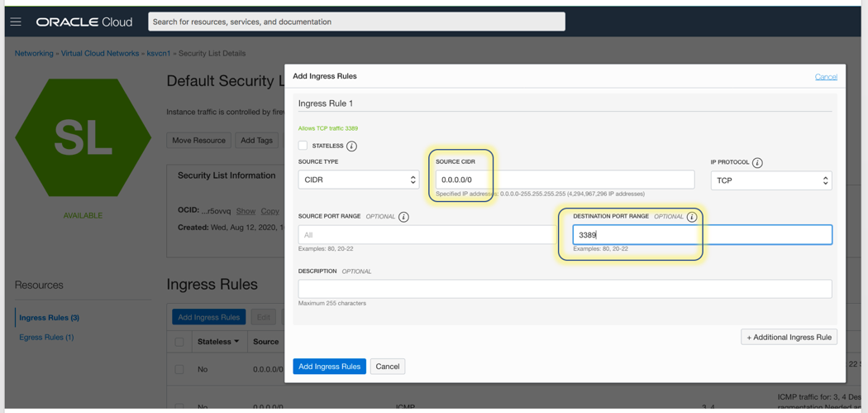The image size is (868, 413).
Task: Click the Cancel link at dialog top right
Action: click(826, 76)
